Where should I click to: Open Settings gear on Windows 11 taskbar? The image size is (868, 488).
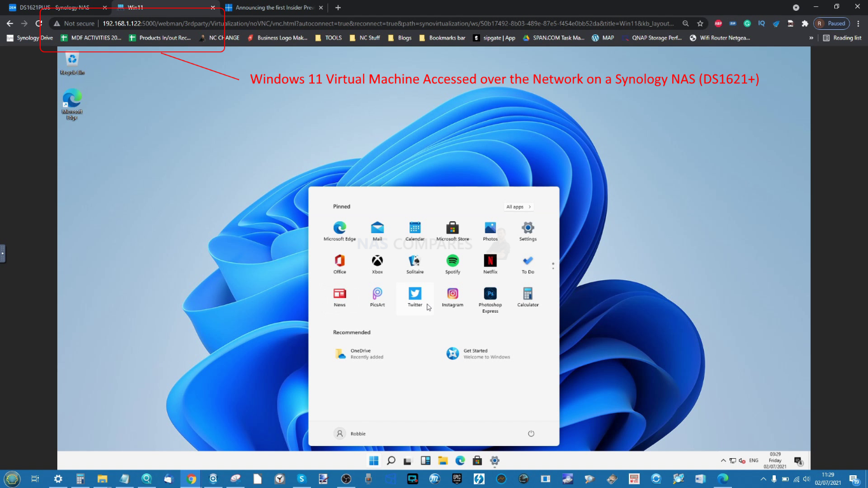(x=495, y=461)
